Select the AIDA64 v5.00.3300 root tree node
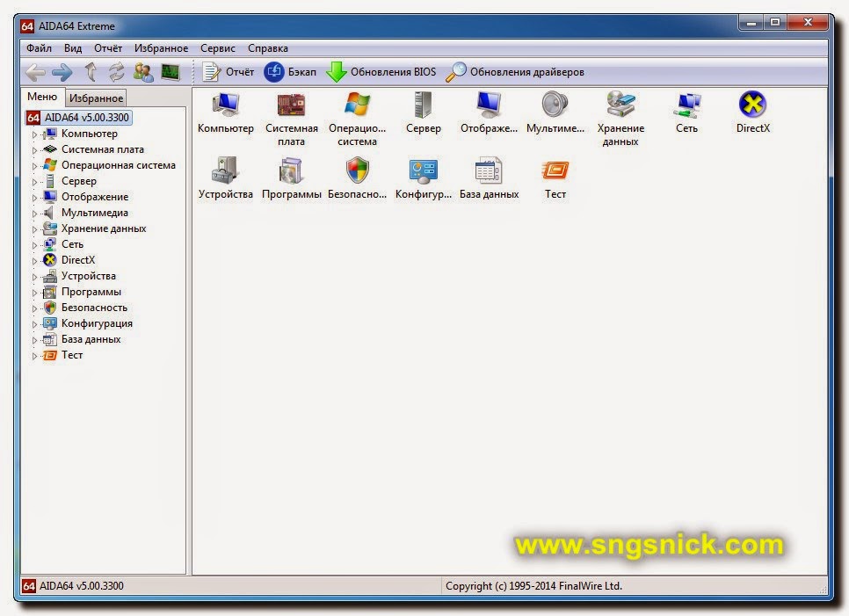 click(x=79, y=118)
